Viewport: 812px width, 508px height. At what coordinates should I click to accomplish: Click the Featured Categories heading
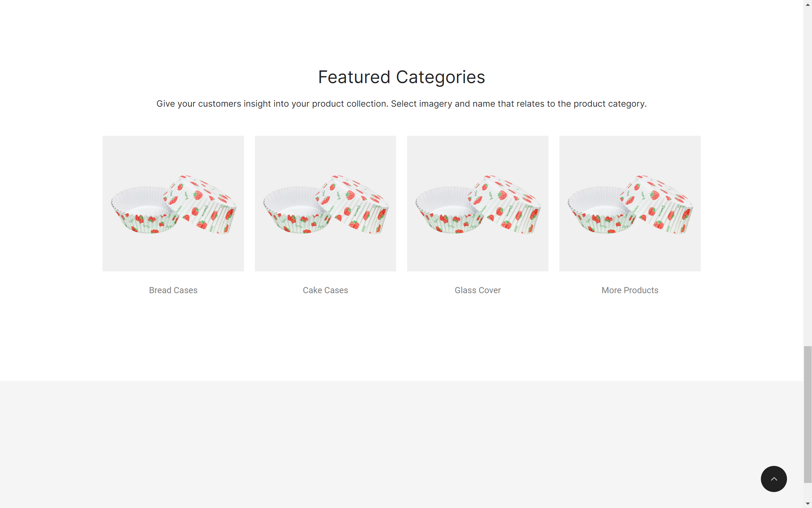point(402,77)
